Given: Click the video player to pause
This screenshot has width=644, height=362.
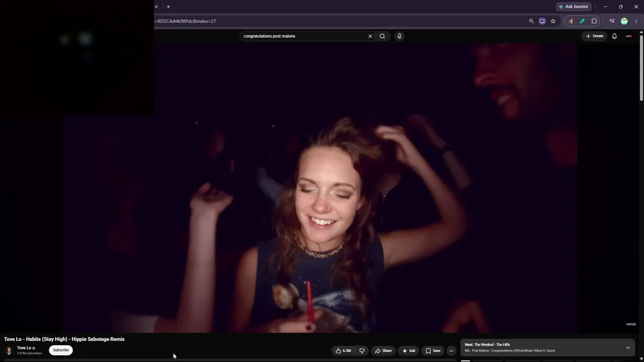Looking at the screenshot, I should pos(319,188).
